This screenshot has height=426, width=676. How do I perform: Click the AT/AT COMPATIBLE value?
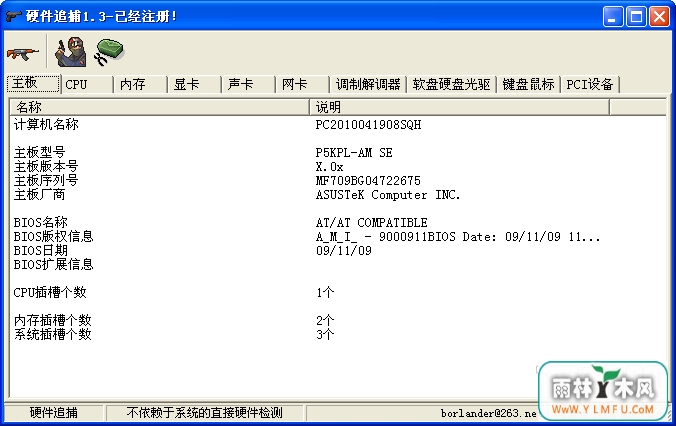click(x=371, y=223)
